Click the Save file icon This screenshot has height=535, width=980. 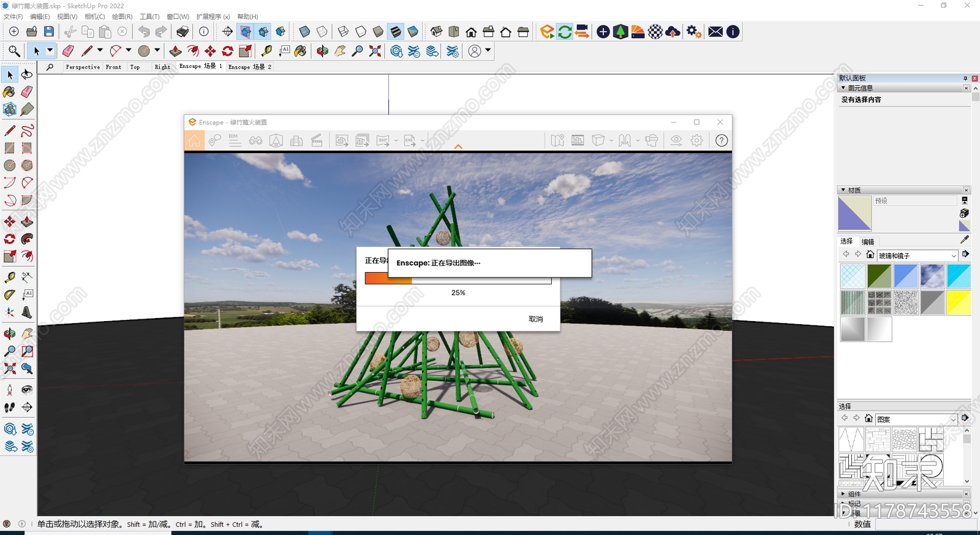click(49, 31)
